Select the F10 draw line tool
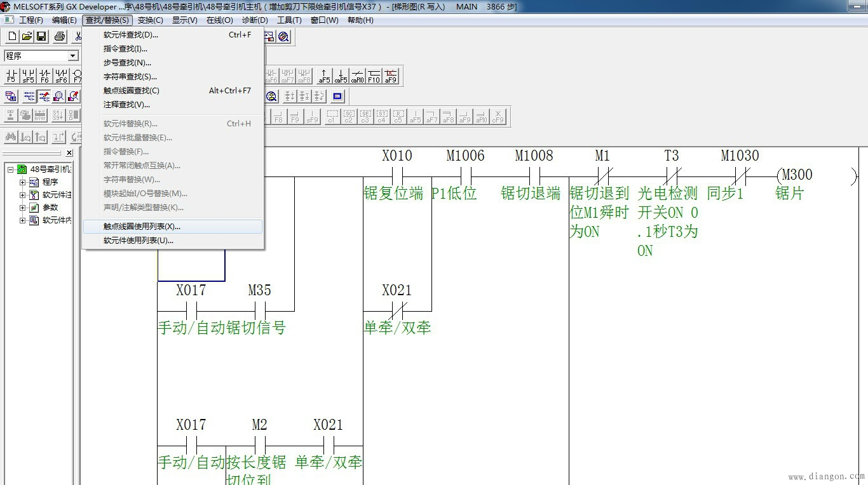 pyautogui.click(x=374, y=76)
